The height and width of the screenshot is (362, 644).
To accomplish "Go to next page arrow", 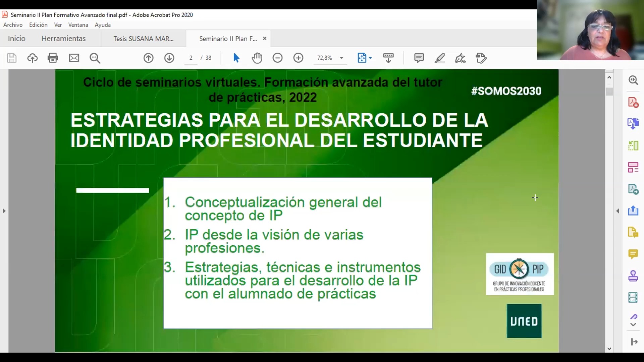I will [169, 58].
